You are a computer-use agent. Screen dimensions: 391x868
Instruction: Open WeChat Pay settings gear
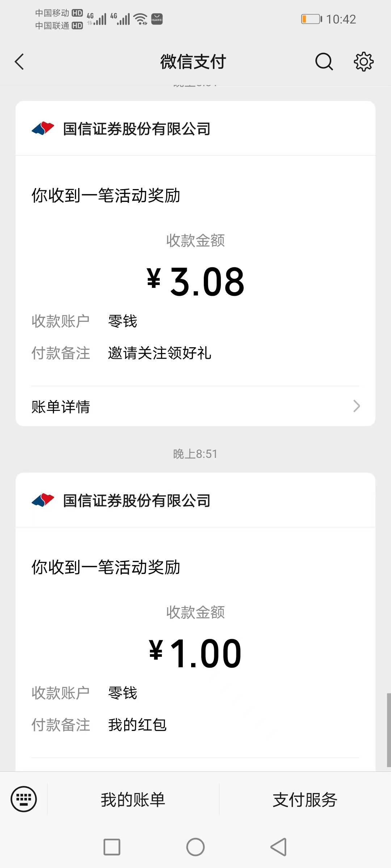(363, 61)
